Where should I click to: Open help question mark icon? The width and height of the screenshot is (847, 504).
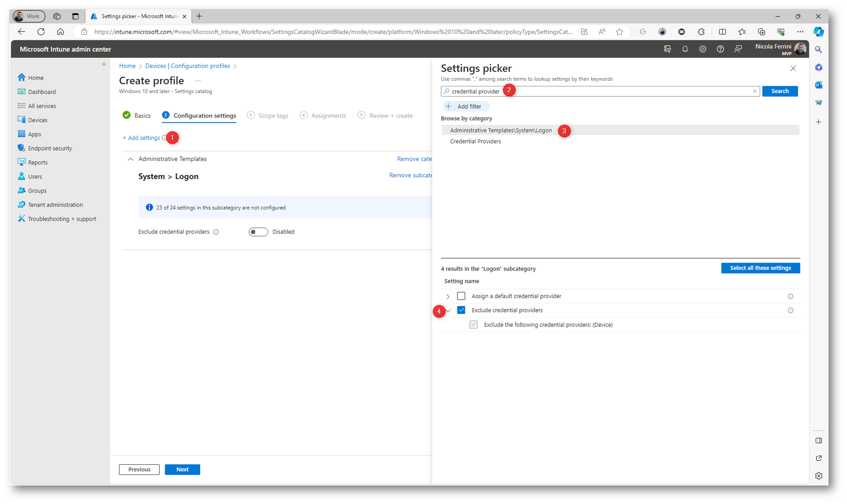click(x=720, y=49)
